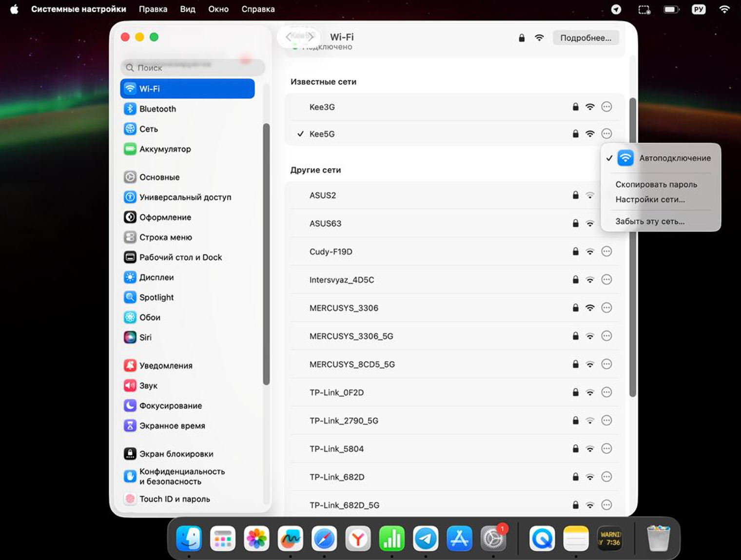Click the battery status icon in menu bar

pyautogui.click(x=671, y=9)
